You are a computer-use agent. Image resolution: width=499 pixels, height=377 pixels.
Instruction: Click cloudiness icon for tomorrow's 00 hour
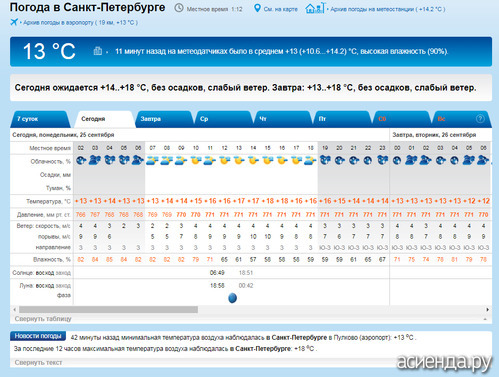point(397,161)
